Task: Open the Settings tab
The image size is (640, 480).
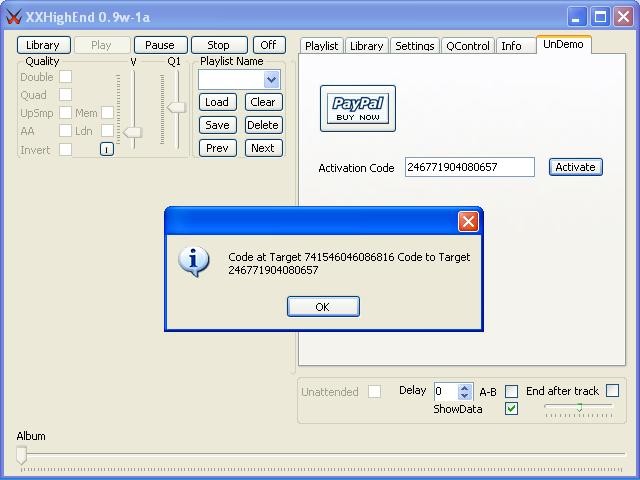Action: click(415, 46)
